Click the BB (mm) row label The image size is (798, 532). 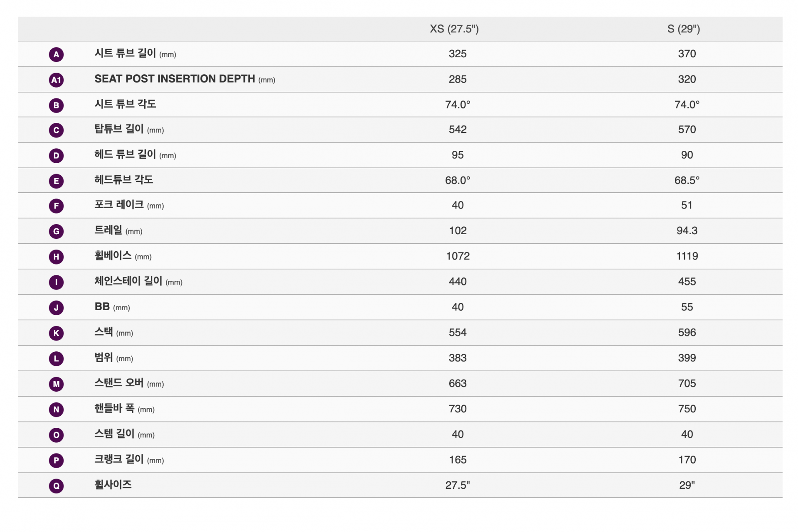point(112,307)
